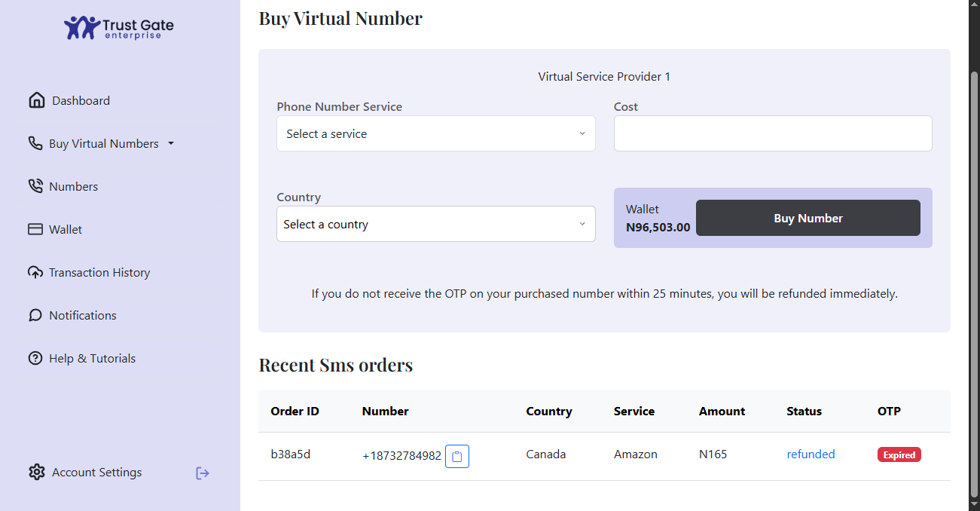The image size is (980, 511).
Task: Click the red Expired OTP badge
Action: pos(899,454)
